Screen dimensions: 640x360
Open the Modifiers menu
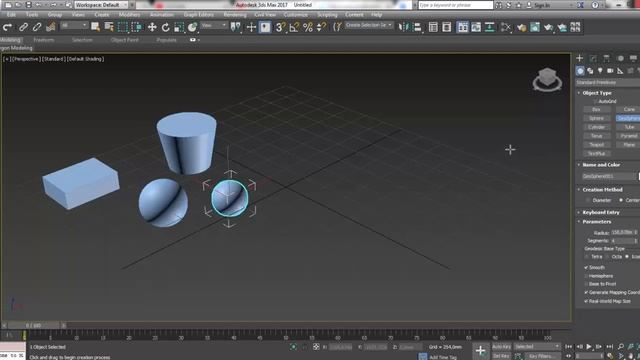tap(129, 15)
